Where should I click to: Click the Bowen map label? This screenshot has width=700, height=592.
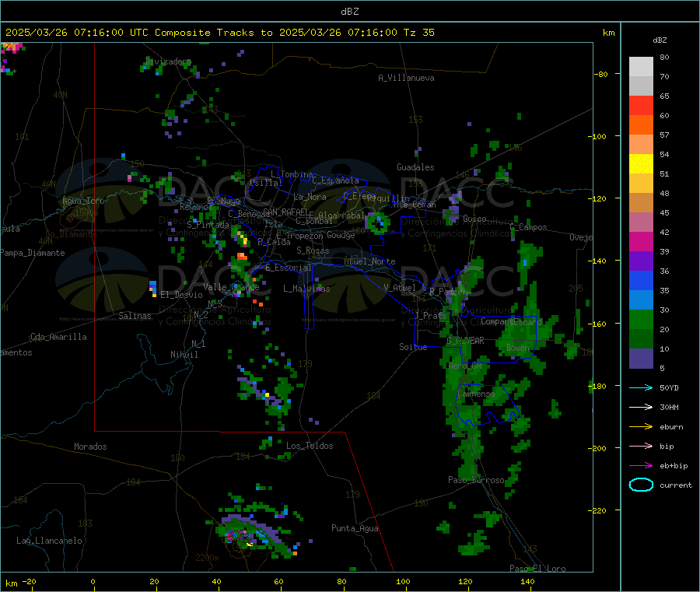pyautogui.click(x=518, y=347)
